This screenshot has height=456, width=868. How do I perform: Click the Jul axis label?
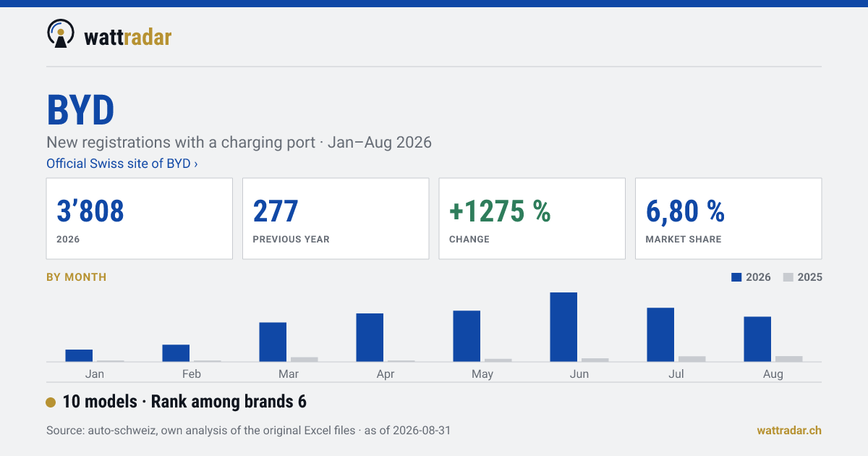pyautogui.click(x=676, y=374)
